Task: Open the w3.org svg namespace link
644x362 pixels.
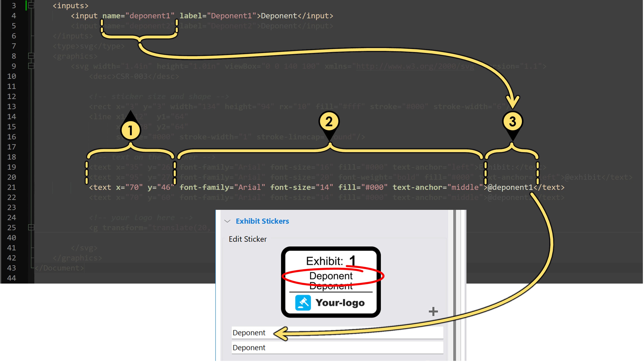Action: pyautogui.click(x=415, y=66)
